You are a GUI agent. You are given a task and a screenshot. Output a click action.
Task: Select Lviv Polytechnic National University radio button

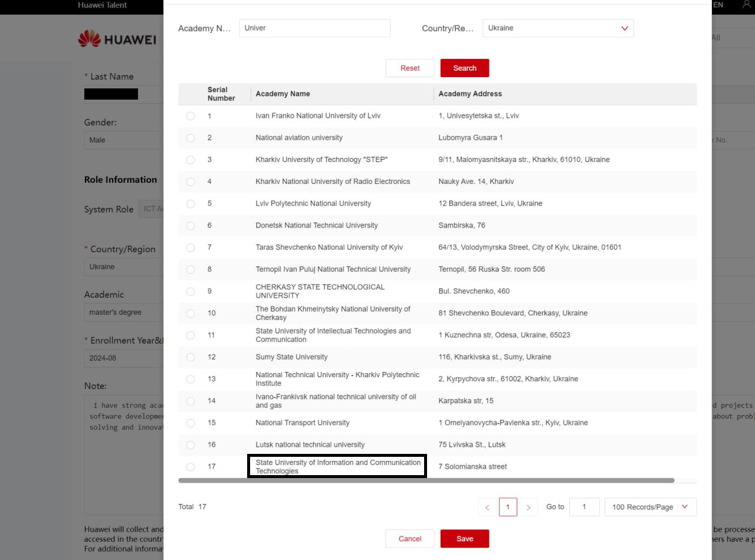[191, 204]
